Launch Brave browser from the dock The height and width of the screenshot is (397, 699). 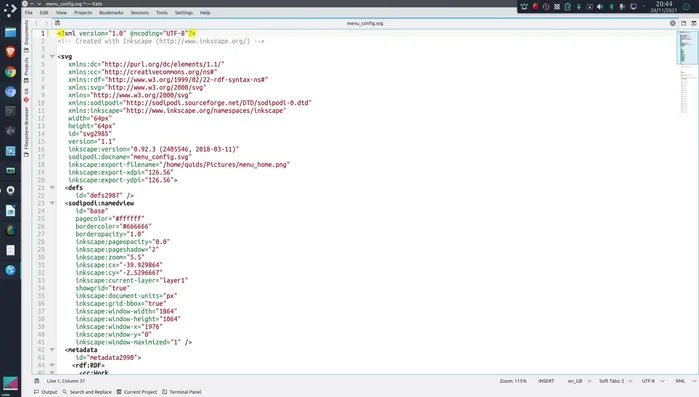[10, 52]
